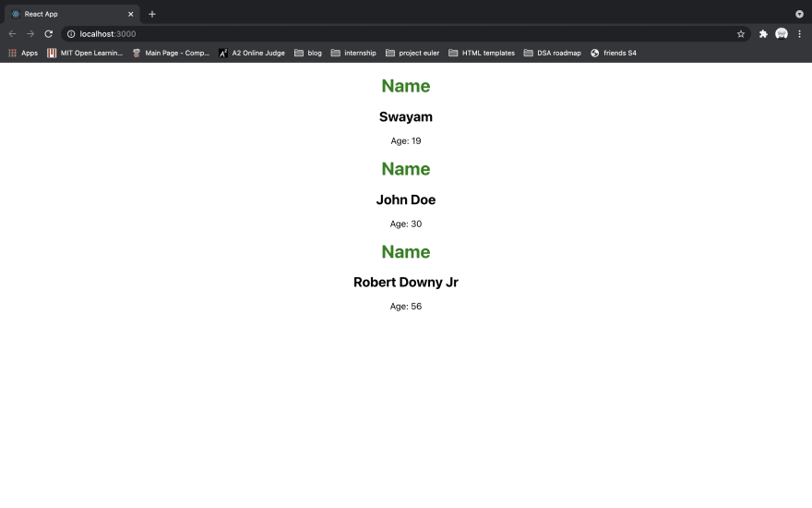Open a new tab with plus button
Image resolution: width=812 pixels, height=508 pixels.
point(151,14)
